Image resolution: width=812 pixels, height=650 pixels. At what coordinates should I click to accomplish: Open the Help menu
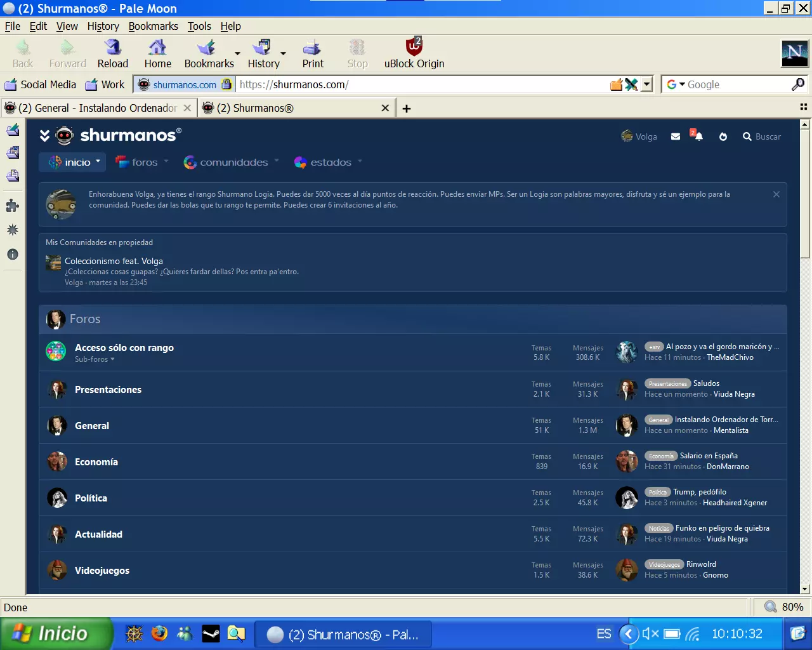pyautogui.click(x=230, y=26)
